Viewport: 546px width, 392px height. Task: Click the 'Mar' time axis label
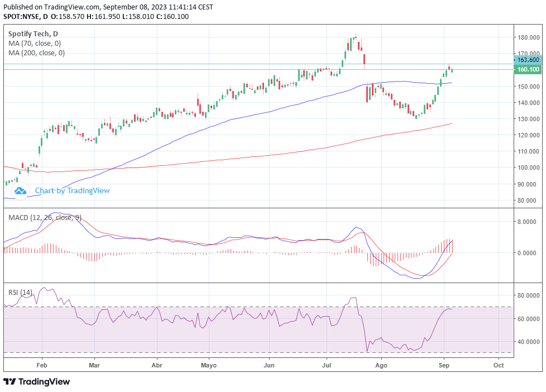(x=94, y=365)
